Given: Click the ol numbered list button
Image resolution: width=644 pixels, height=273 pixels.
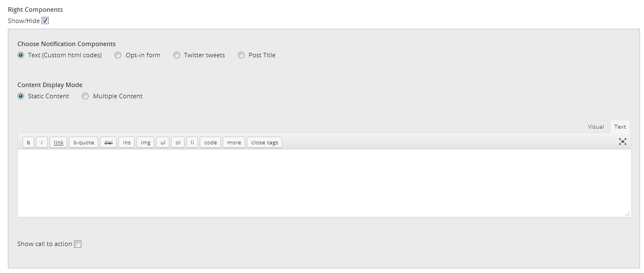Looking at the screenshot, I should 177,142.
